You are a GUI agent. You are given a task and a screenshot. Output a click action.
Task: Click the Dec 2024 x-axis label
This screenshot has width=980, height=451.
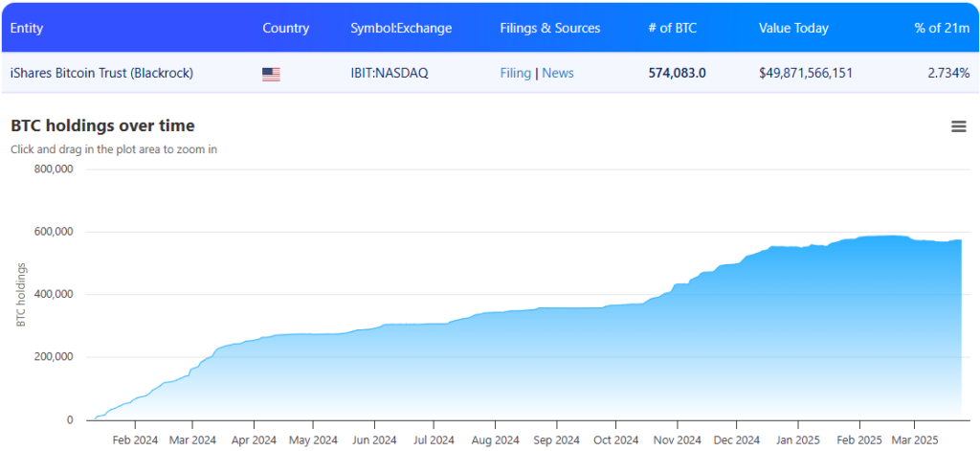[x=735, y=440]
